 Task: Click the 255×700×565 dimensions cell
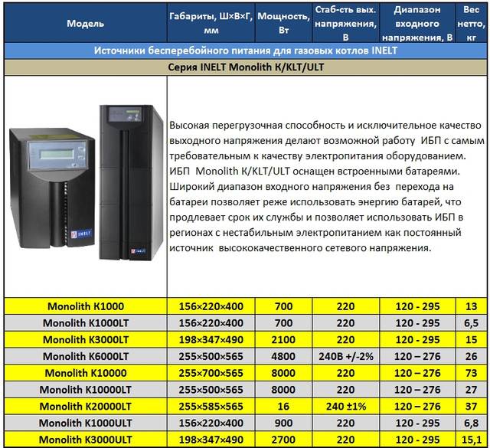211,373
